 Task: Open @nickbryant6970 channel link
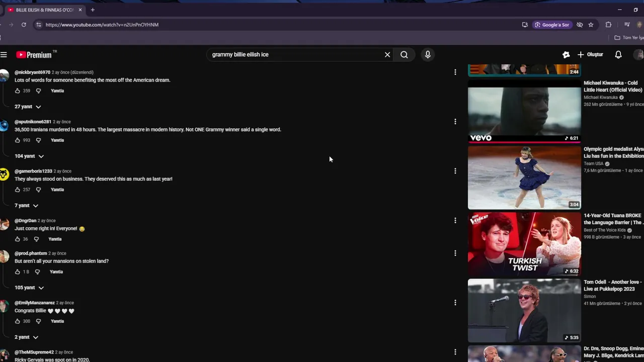pyautogui.click(x=32, y=72)
